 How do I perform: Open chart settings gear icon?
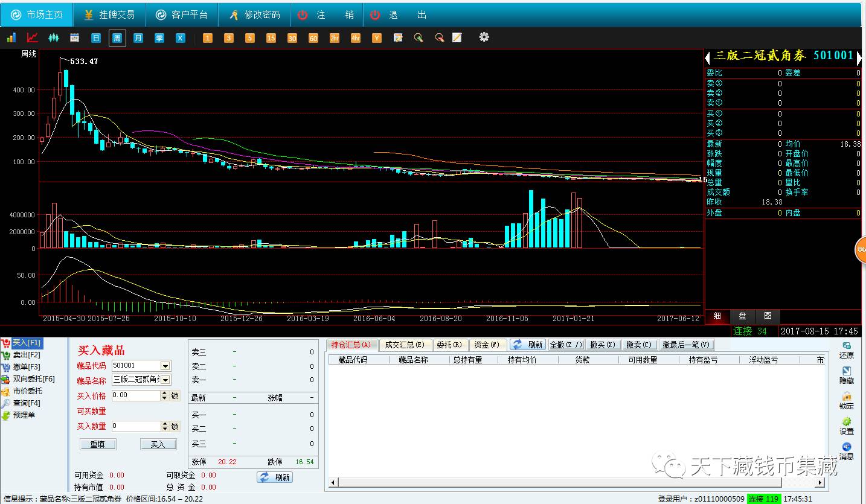pos(484,37)
